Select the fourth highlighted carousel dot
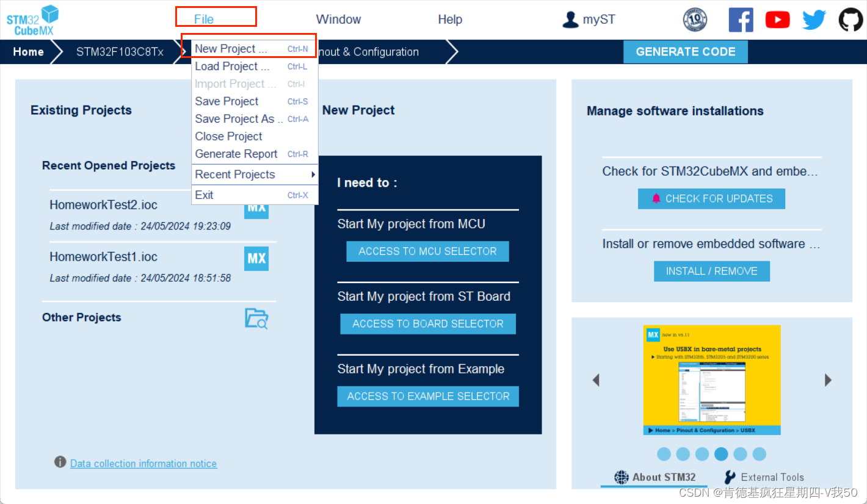This screenshot has width=867, height=504. (721, 454)
